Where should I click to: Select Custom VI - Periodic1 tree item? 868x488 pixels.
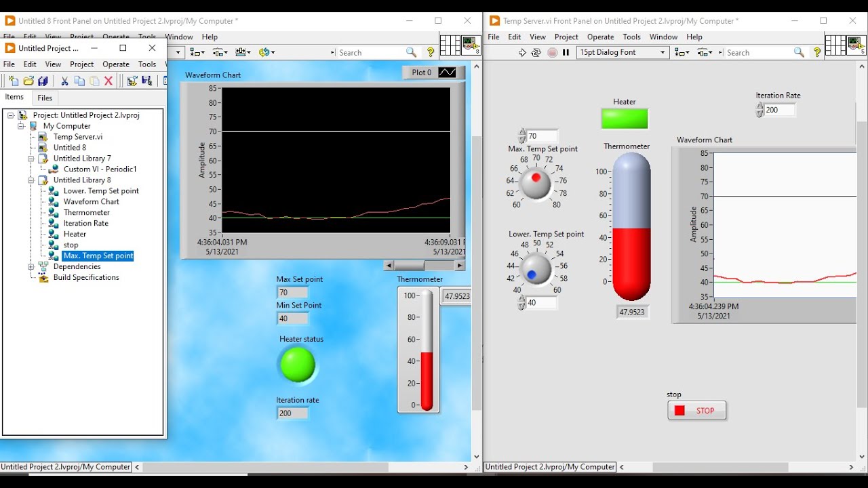click(100, 169)
